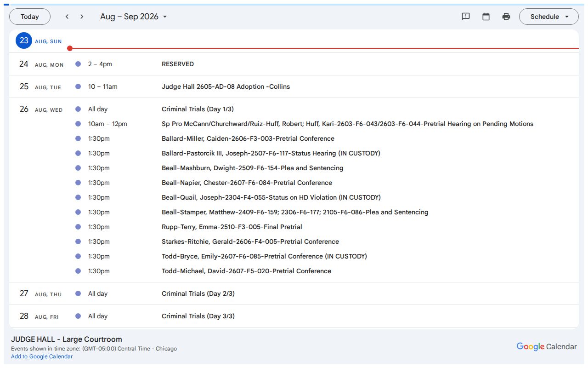Open Todd-Bryce, Emily Pretrial Conference event
588x368 pixels.
point(264,256)
